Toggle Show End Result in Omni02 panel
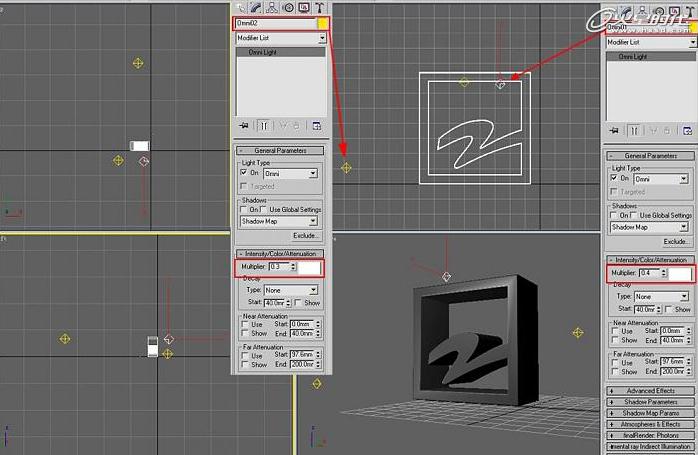The width and height of the screenshot is (698, 455). pos(264,126)
